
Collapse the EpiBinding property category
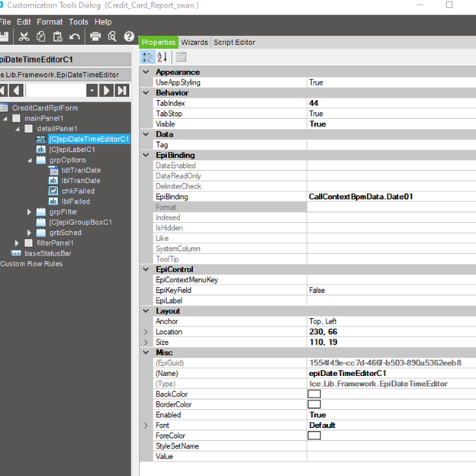(x=146, y=155)
